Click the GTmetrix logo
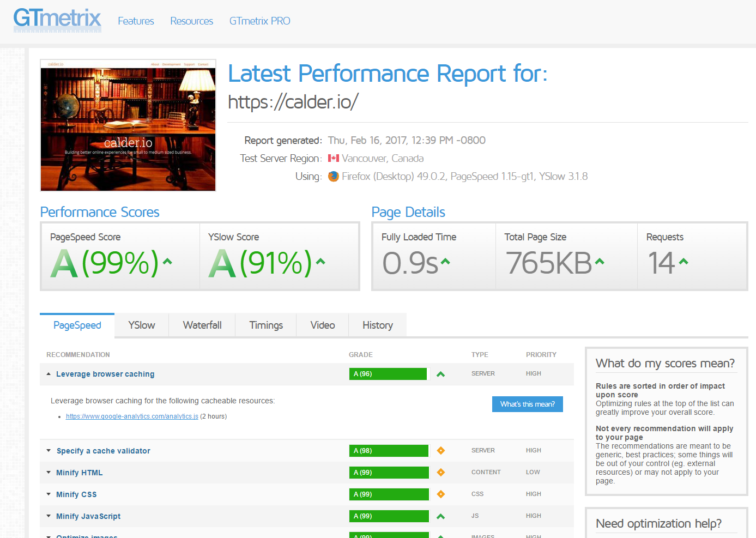The image size is (756, 538). (x=57, y=20)
